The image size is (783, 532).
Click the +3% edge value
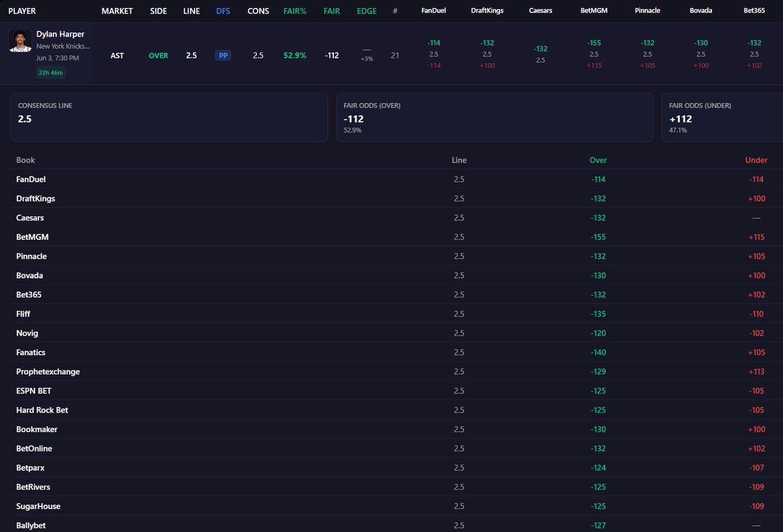click(x=367, y=59)
